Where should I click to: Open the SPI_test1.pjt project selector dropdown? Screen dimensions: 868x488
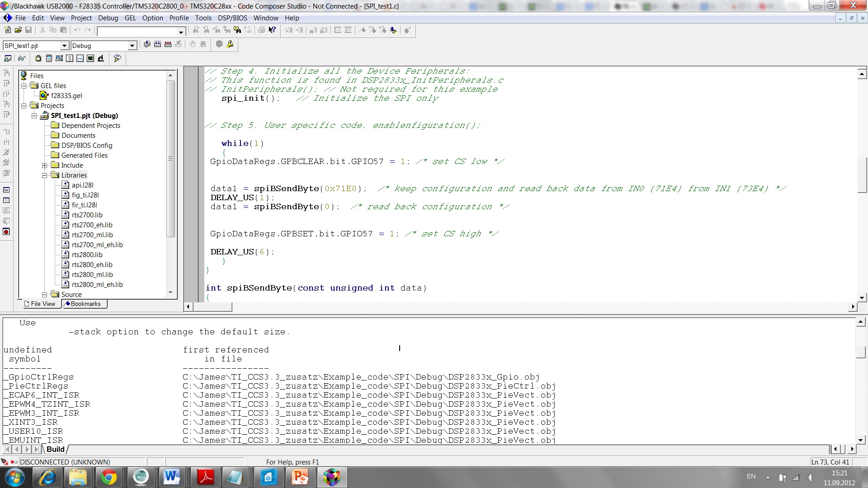click(64, 46)
